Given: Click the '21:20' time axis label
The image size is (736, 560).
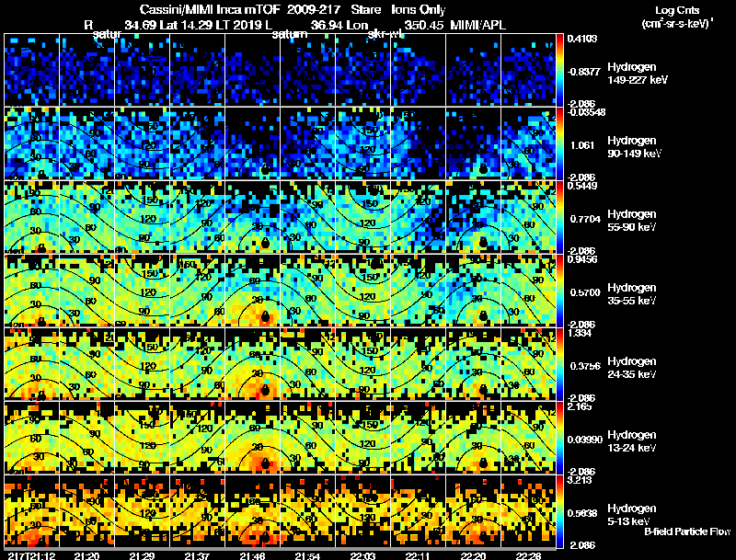Looking at the screenshot, I should coord(86,555).
